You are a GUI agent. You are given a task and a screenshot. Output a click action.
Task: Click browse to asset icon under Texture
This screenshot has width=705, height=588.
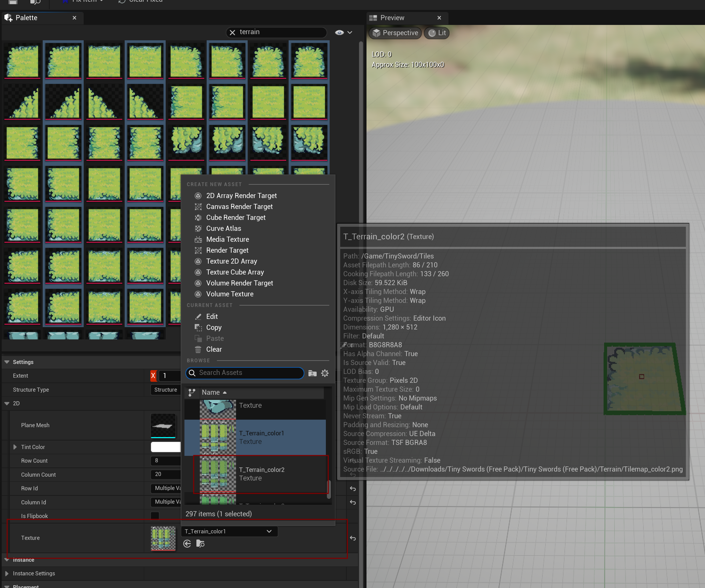coord(200,544)
